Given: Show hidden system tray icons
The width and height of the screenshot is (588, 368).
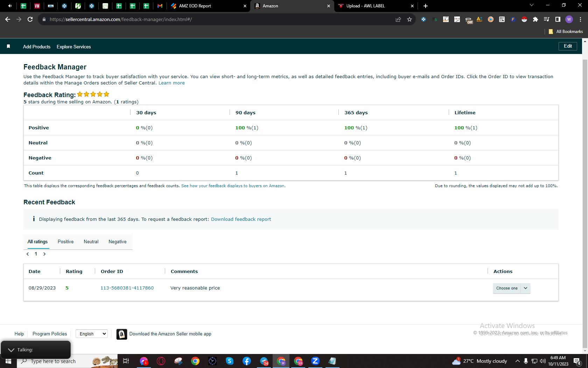Looking at the screenshot, I should click(517, 361).
